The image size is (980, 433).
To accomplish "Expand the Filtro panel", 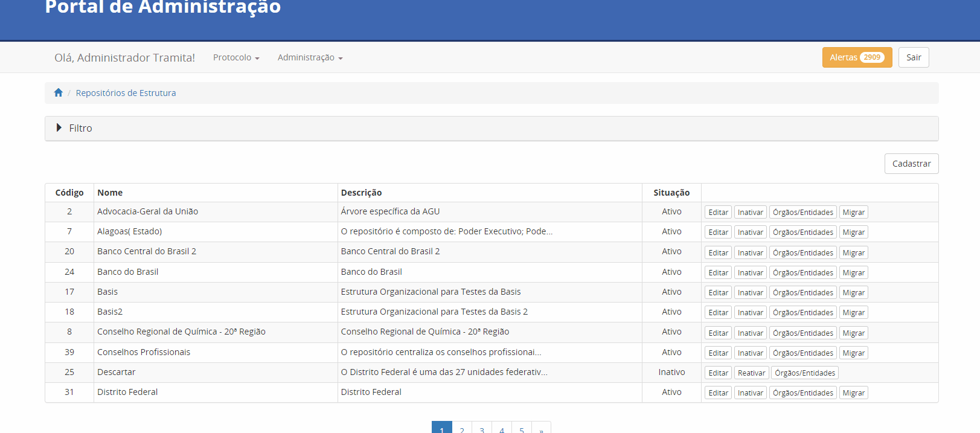I will pos(492,128).
